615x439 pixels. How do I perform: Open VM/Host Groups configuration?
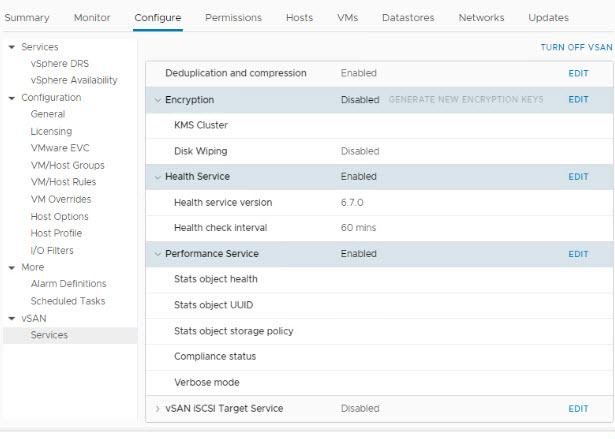coord(67,165)
